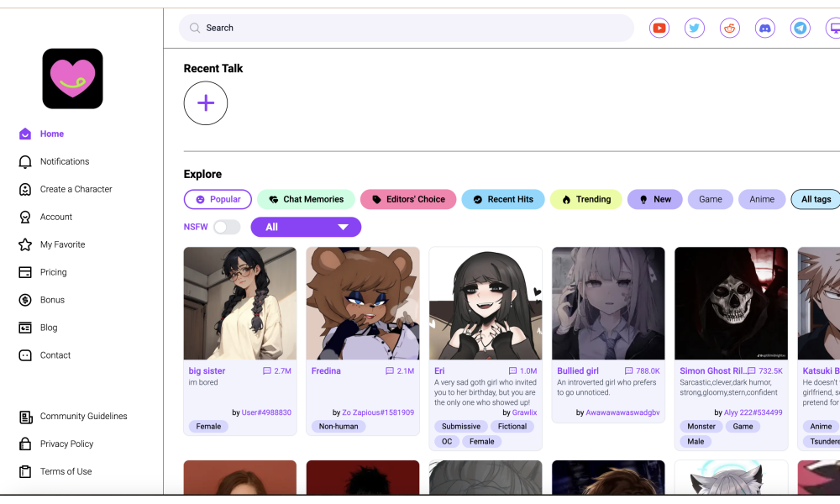Click Fictional tag on Eri card
This screenshot has width=840, height=504.
512,427
